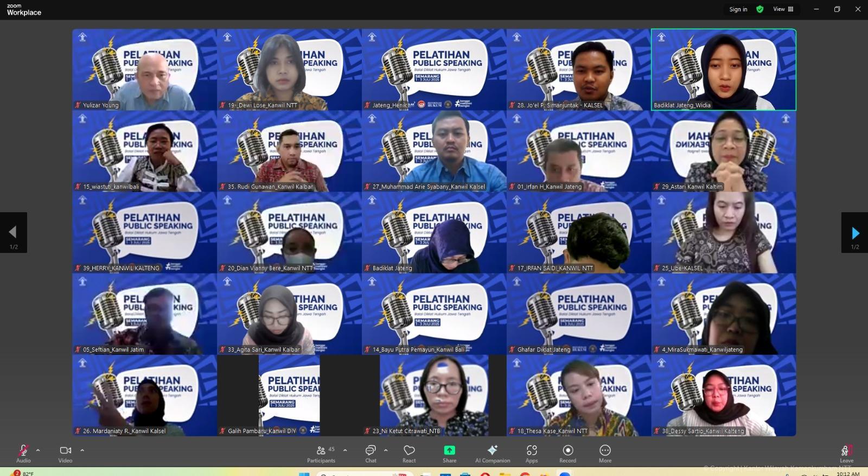Image resolution: width=868 pixels, height=476 pixels.
Task: Select Badiklat Jateng_Widia's active speaker tile
Action: pyautogui.click(x=724, y=69)
